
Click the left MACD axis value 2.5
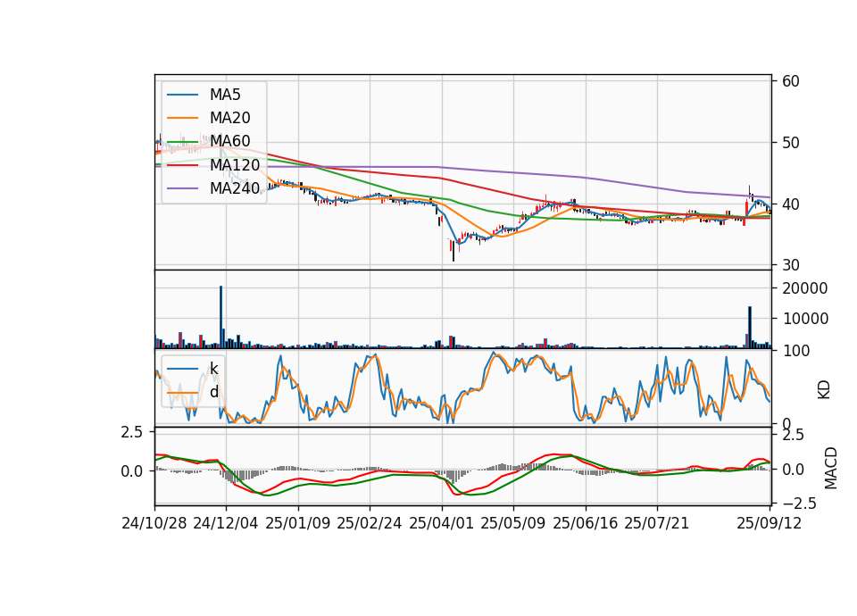(x=131, y=432)
